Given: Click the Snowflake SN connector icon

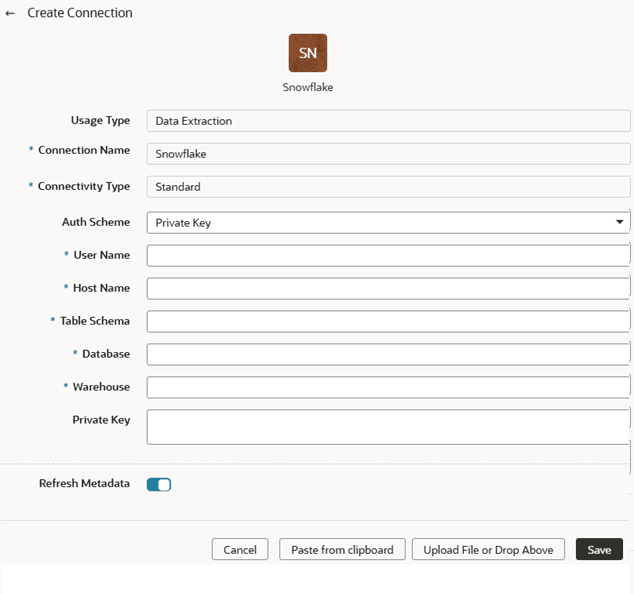Looking at the screenshot, I should 308,53.
